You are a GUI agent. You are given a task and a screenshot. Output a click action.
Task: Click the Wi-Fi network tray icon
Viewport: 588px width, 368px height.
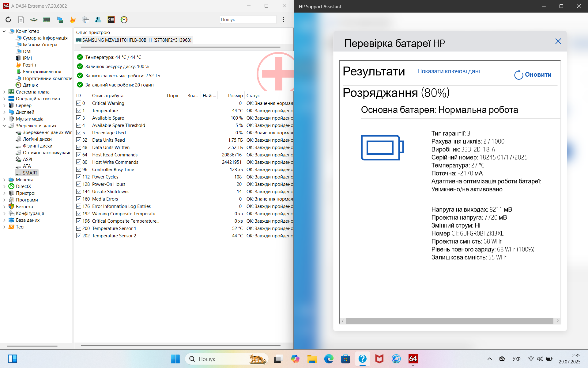tap(531, 359)
